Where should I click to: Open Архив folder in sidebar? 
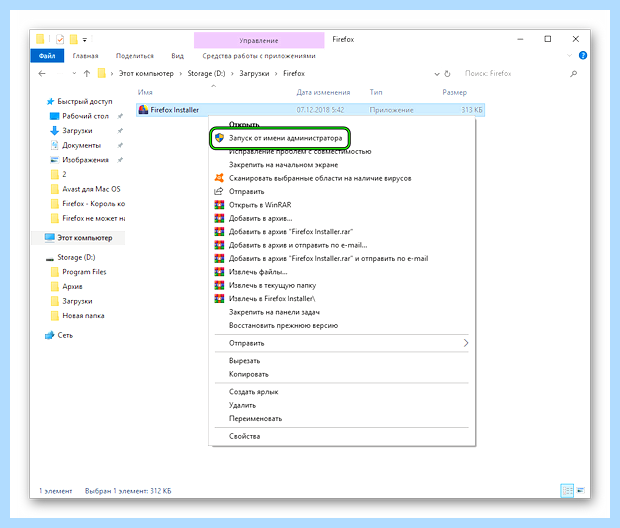point(72,287)
